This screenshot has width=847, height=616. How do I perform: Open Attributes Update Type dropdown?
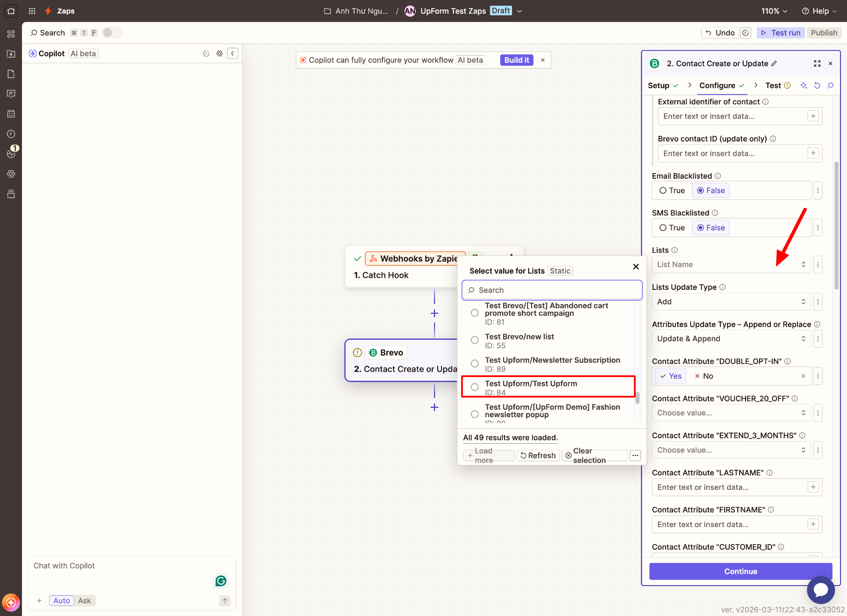coord(731,339)
